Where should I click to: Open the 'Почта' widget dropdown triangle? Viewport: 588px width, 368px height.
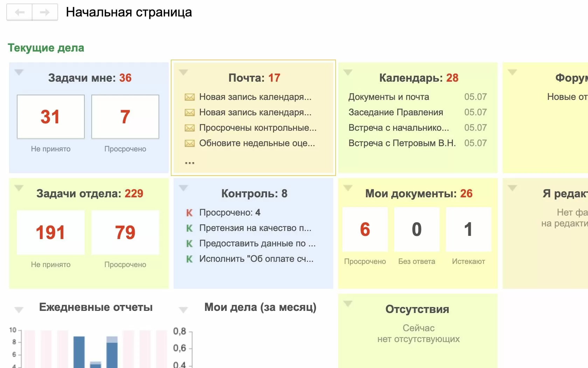coord(183,72)
